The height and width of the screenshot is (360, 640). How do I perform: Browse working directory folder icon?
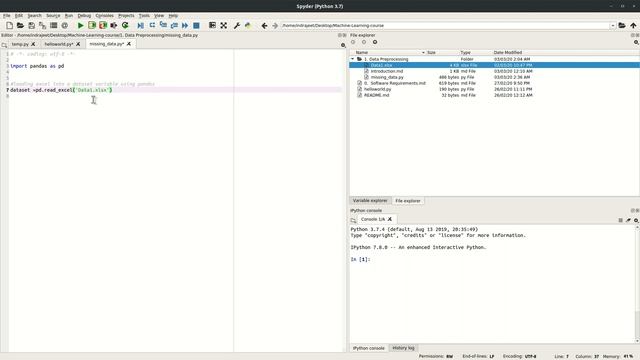622,25
